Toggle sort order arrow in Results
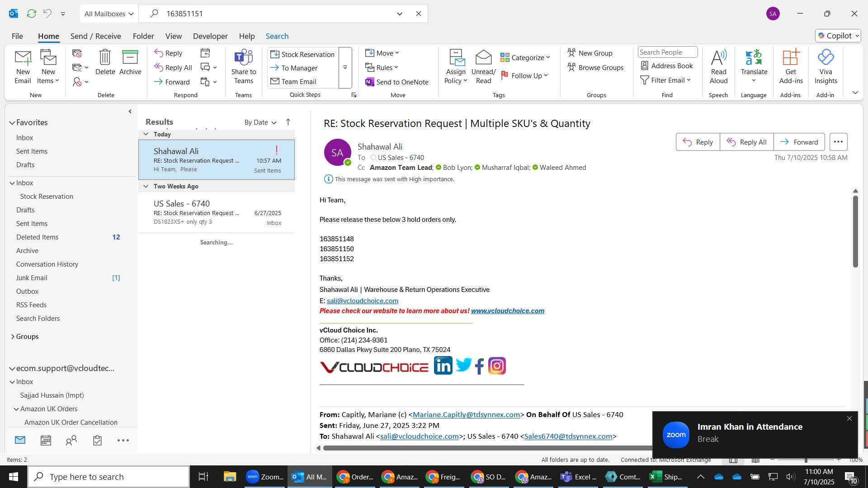 pos(288,122)
